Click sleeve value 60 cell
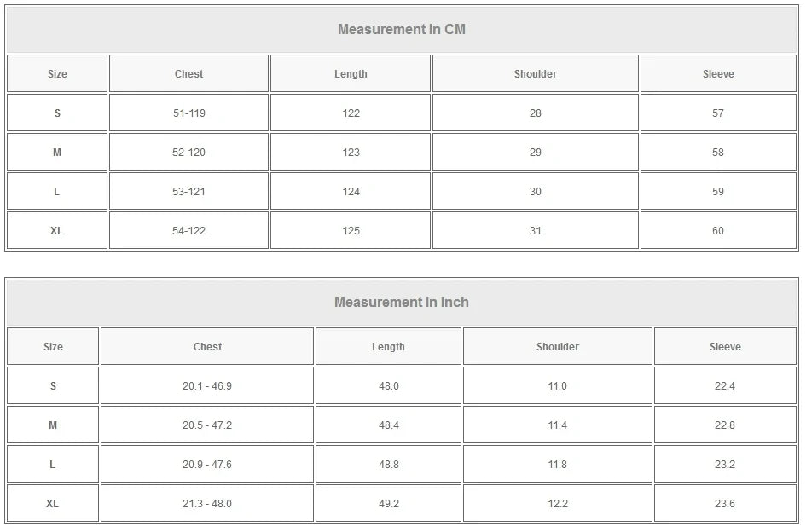The height and width of the screenshot is (532, 806). [718, 231]
